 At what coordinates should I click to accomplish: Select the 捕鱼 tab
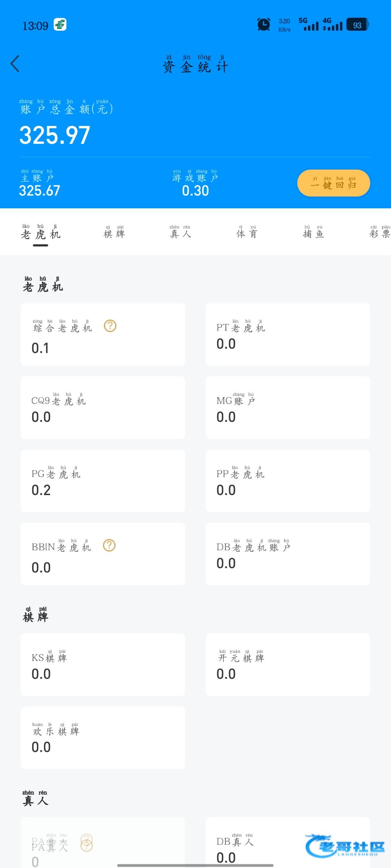pyautogui.click(x=313, y=233)
